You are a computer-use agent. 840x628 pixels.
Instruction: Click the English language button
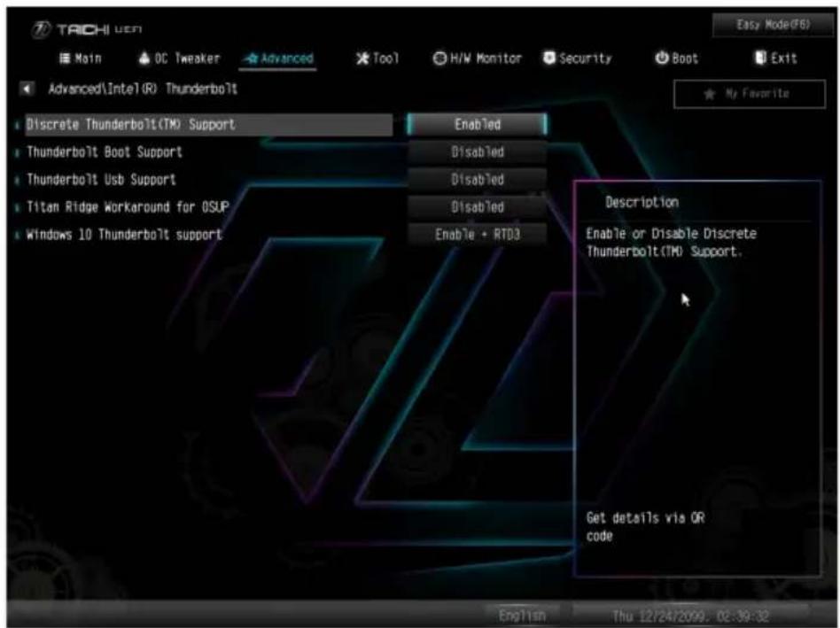pyautogui.click(x=522, y=616)
